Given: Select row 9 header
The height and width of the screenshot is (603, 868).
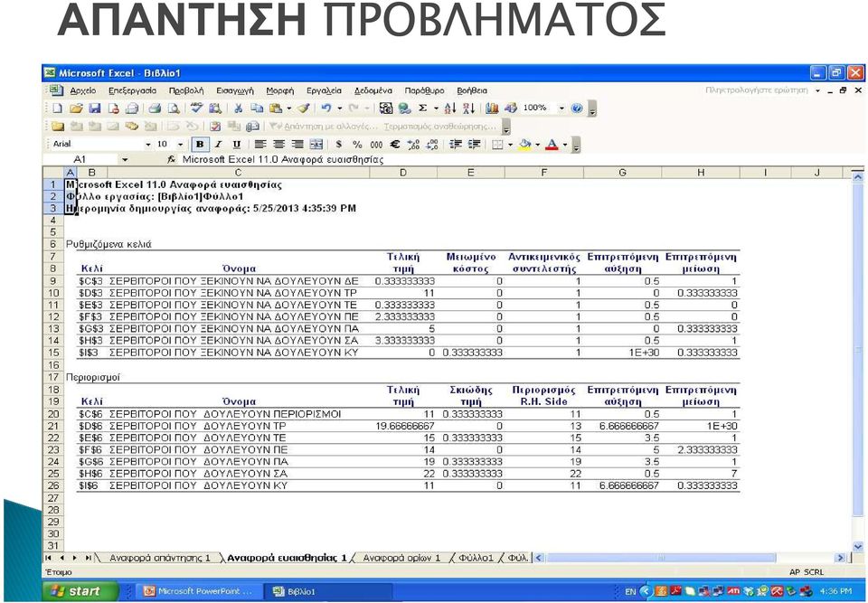Looking at the screenshot, I should [53, 281].
